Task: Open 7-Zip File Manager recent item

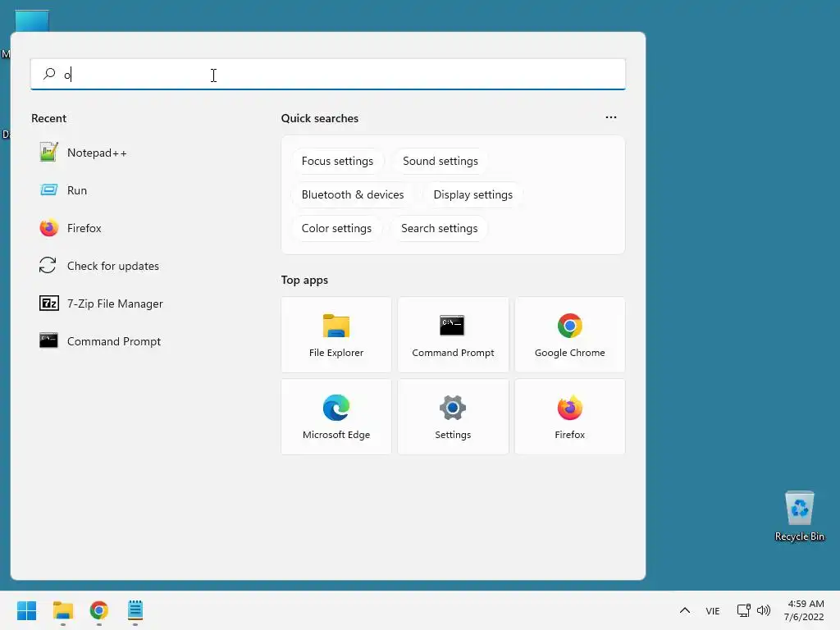Action: pyautogui.click(x=101, y=304)
